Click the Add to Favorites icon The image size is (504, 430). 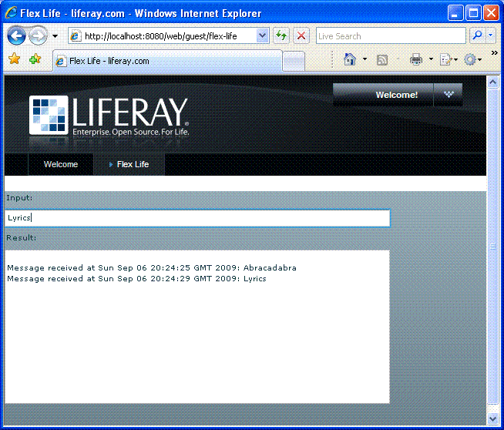[35, 59]
